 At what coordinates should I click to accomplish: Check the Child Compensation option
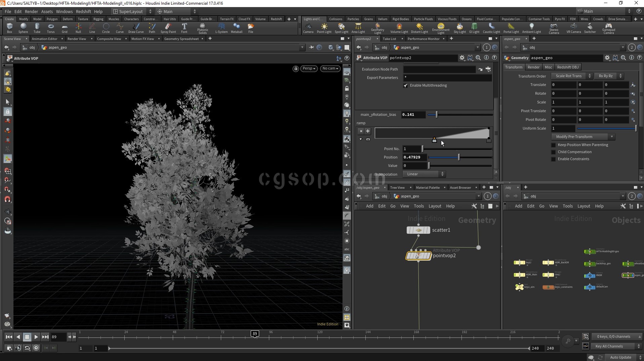553,152
